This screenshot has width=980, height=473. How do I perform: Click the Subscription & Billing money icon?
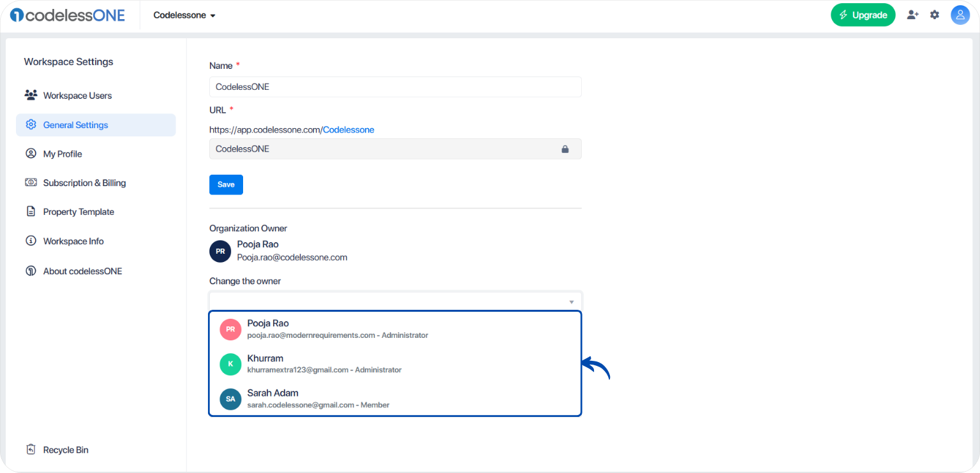pos(31,182)
